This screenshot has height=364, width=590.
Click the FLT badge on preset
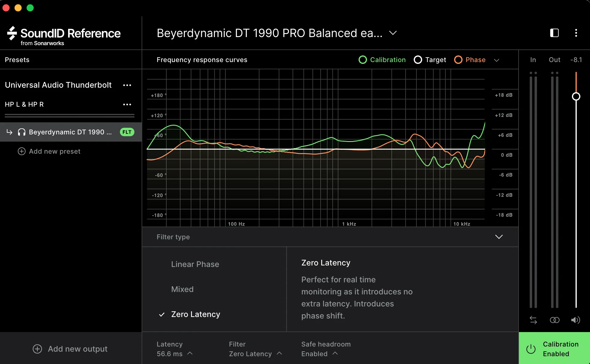(127, 132)
